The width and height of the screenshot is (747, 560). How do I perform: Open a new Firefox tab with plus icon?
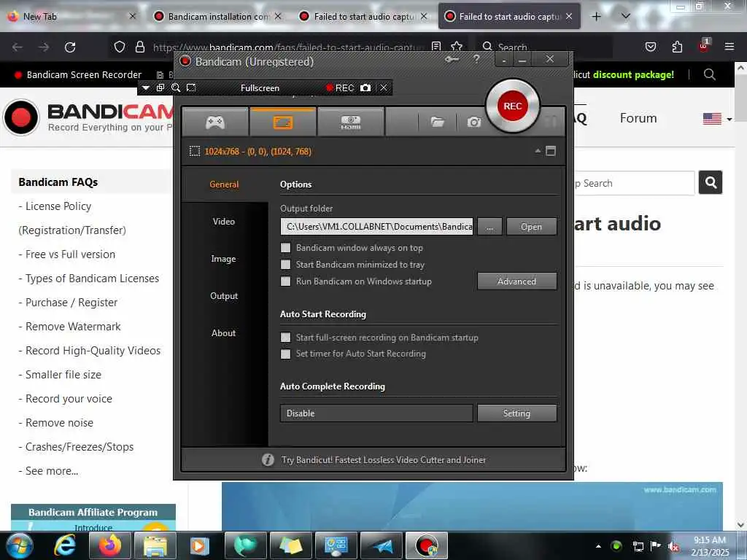[596, 16]
